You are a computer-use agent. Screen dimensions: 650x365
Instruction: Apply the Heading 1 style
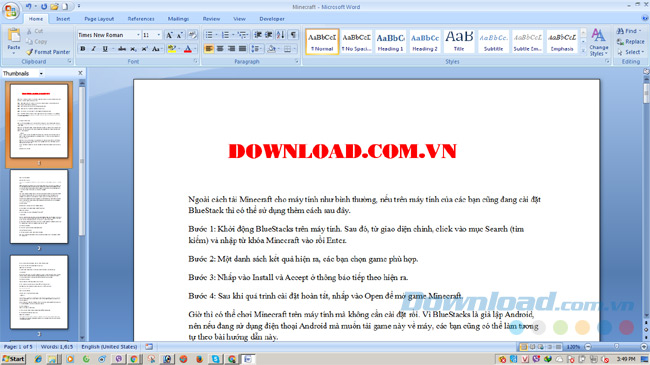(390, 41)
